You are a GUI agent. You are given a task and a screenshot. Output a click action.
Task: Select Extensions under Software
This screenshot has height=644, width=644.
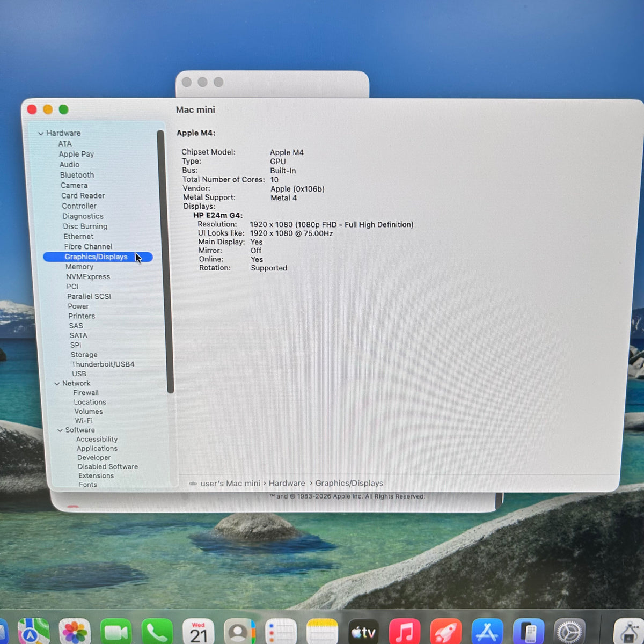[96, 476]
